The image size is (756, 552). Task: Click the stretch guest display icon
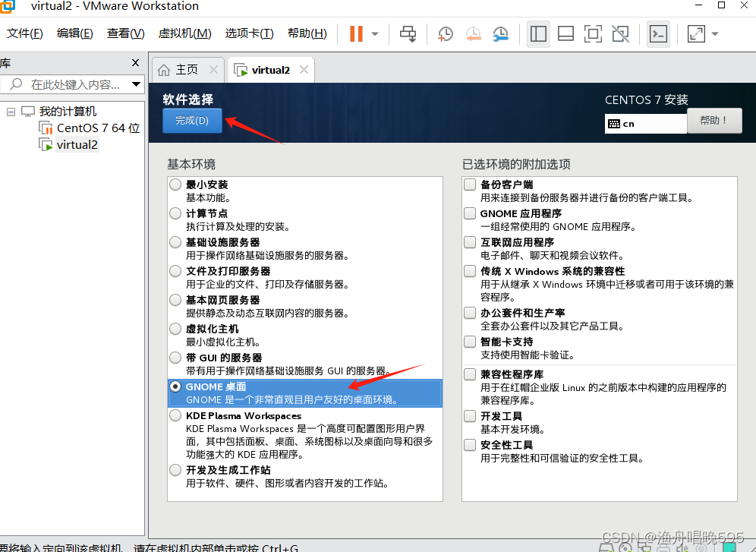(x=696, y=33)
